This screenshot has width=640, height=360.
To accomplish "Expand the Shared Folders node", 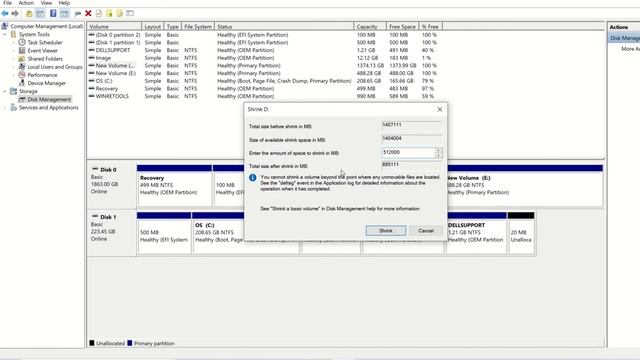I will coord(13,59).
